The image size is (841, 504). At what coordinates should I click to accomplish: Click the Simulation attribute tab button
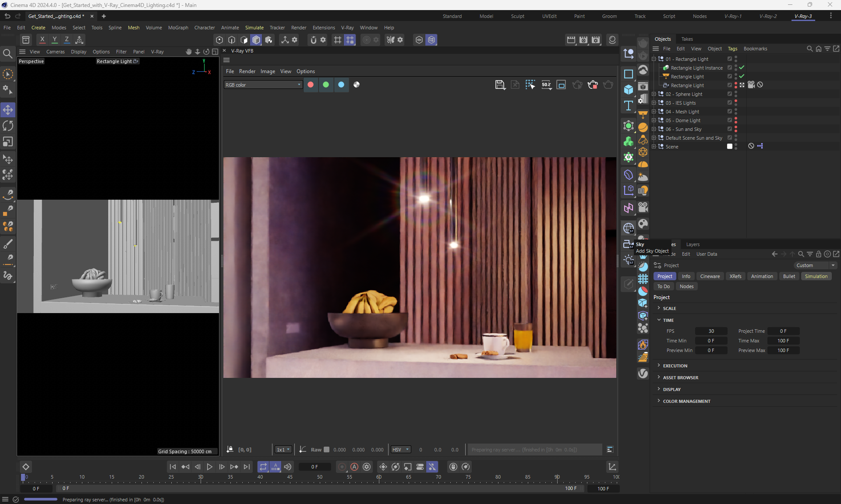pos(816,276)
